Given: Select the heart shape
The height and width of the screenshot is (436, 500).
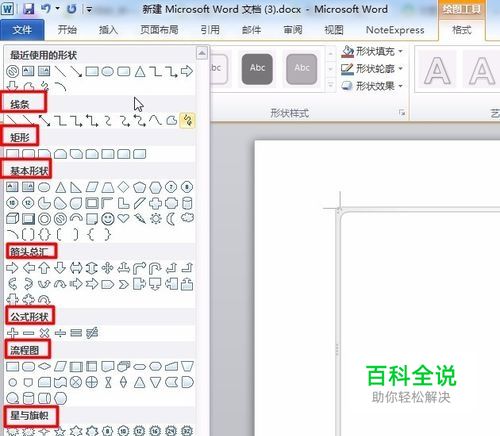Looking at the screenshot, I should (123, 219).
